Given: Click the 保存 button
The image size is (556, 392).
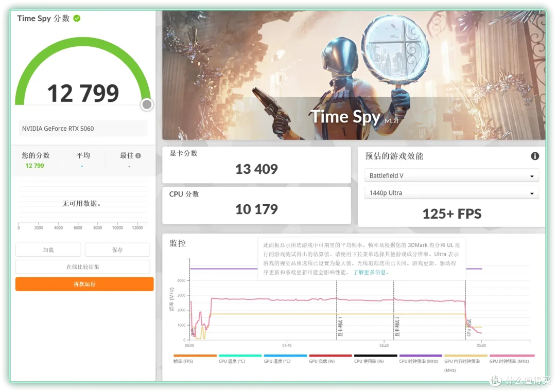Looking at the screenshot, I should point(117,250).
